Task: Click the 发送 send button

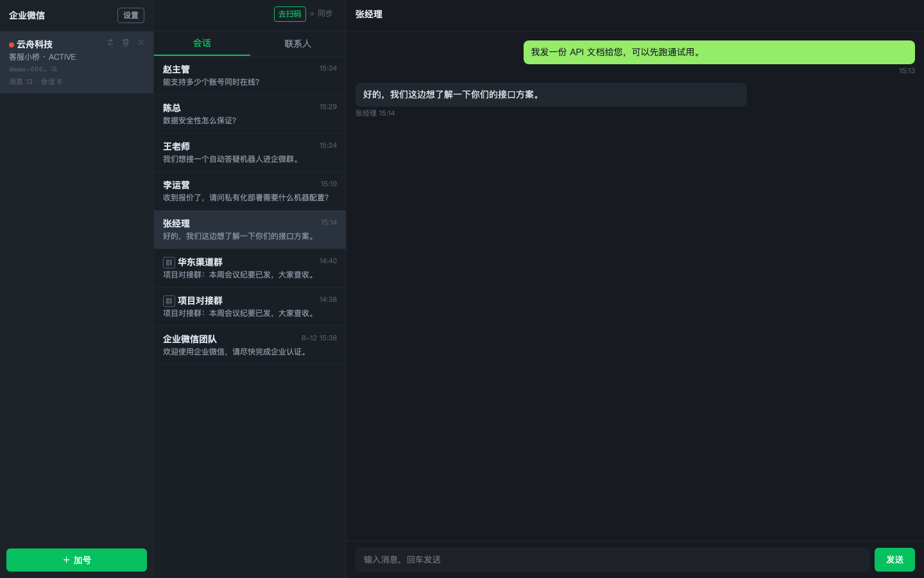Action: pyautogui.click(x=894, y=560)
